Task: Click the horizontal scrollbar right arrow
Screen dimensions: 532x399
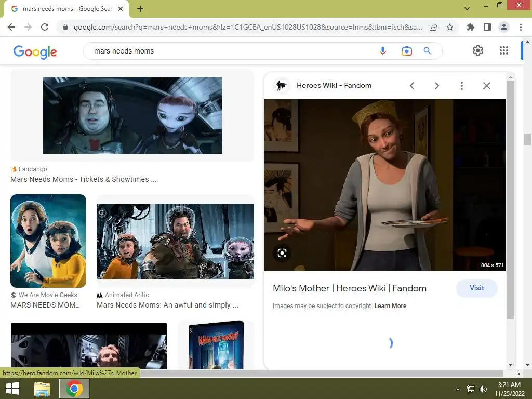Action: click(x=519, y=374)
